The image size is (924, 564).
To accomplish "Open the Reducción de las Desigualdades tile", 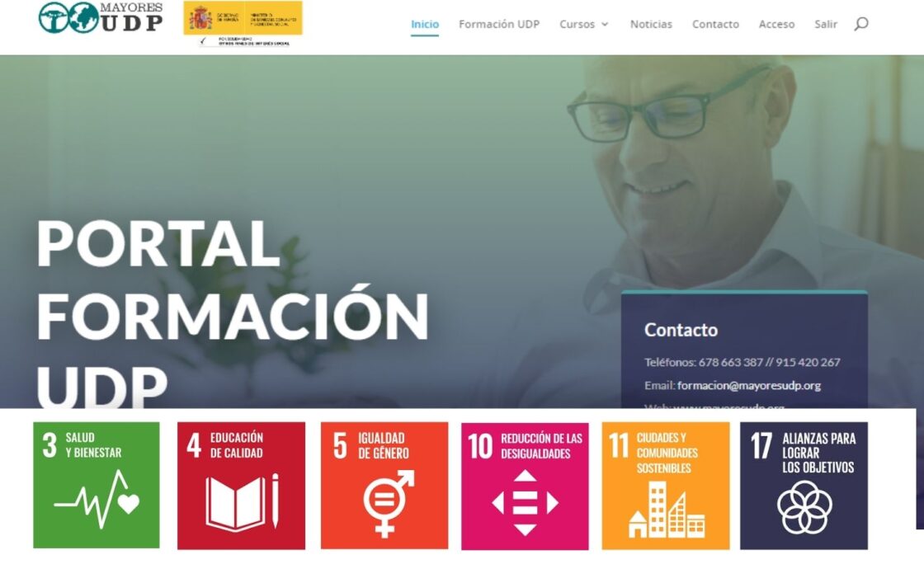I will tap(525, 486).
